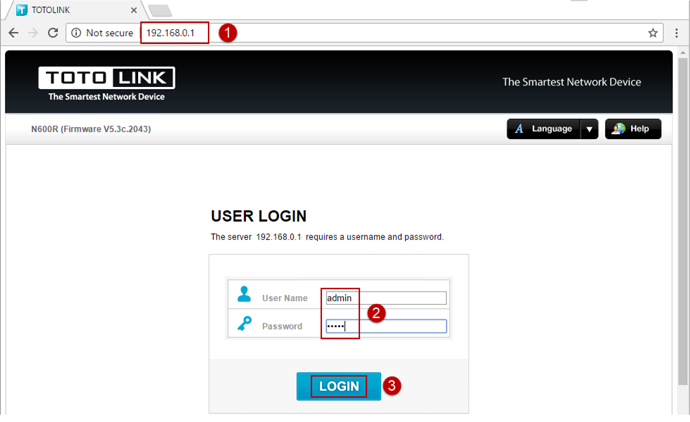Viewport: 690px width, 422px height.
Task: Open a new tab next to TOTOLINK
Action: [160, 10]
